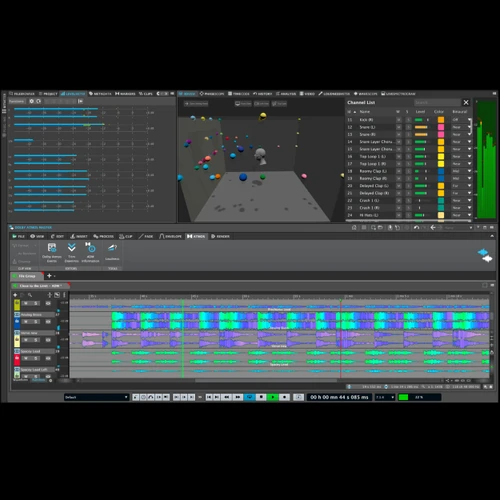Open the History tab
The width and height of the screenshot is (500, 500).
(263, 94)
